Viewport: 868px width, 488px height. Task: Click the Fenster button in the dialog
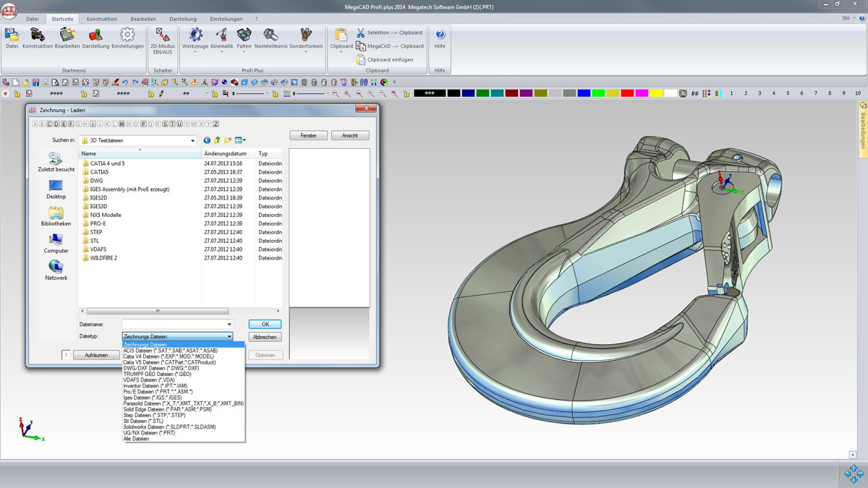pos(308,136)
